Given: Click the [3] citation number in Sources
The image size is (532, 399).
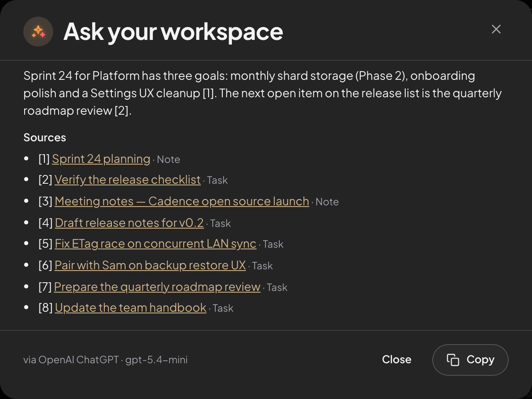Looking at the screenshot, I should click(x=45, y=202).
